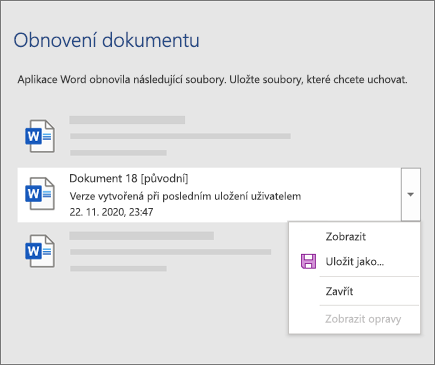
Task: Click the Obnovení dokumentu heading
Action: (x=107, y=40)
